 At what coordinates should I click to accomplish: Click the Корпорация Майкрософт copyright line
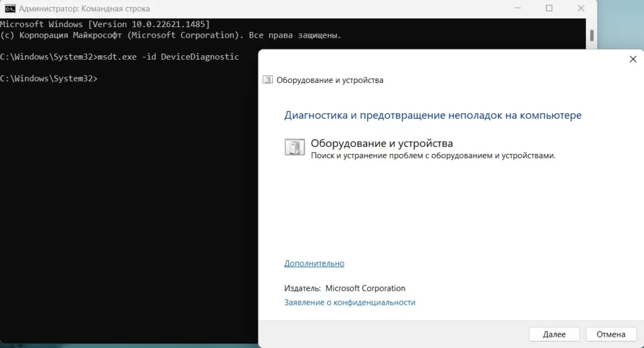pyautogui.click(x=170, y=35)
